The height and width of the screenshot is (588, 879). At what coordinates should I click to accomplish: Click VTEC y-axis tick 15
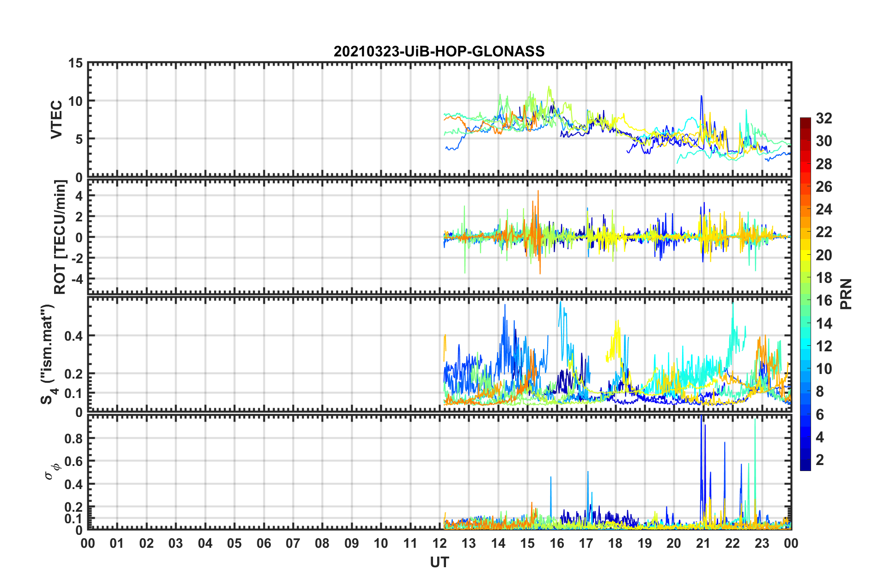click(75, 63)
